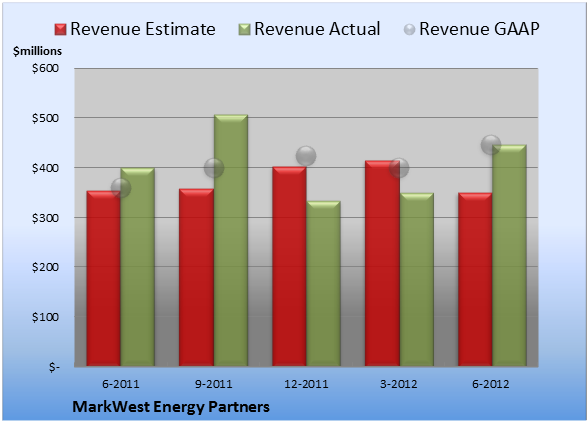
Task: Click the GAAP marker for 6-2011
Action: tap(121, 188)
